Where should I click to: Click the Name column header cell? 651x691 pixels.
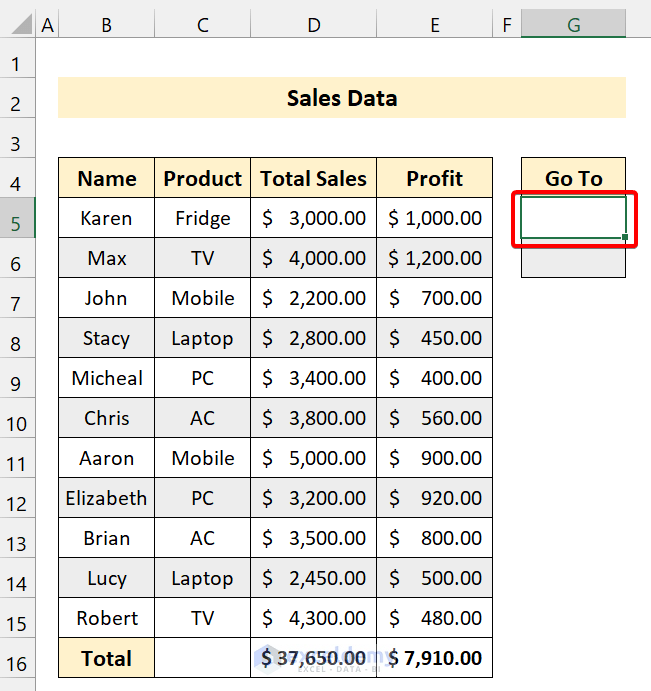coord(106,179)
